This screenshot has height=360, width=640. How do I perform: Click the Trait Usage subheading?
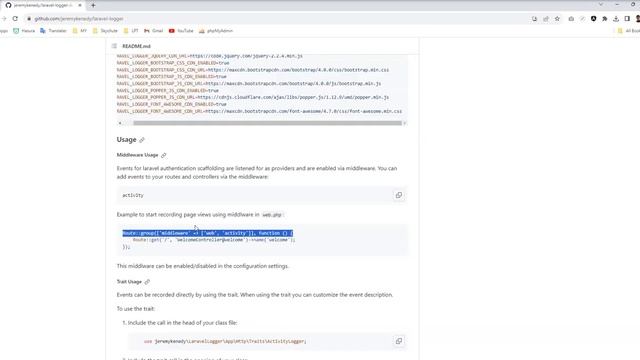(129, 282)
